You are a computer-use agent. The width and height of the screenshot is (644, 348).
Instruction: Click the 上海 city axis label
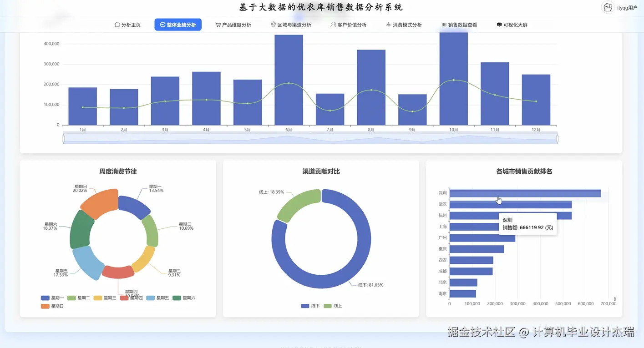click(x=442, y=227)
